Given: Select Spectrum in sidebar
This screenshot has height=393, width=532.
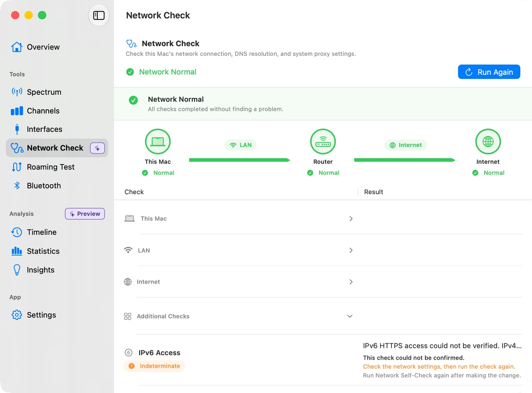Looking at the screenshot, I should click(44, 92).
